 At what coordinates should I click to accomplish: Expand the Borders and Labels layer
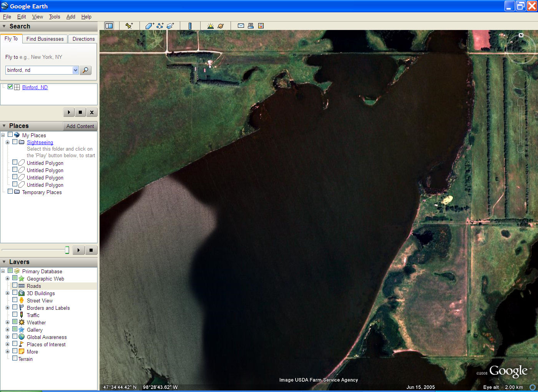coord(7,308)
